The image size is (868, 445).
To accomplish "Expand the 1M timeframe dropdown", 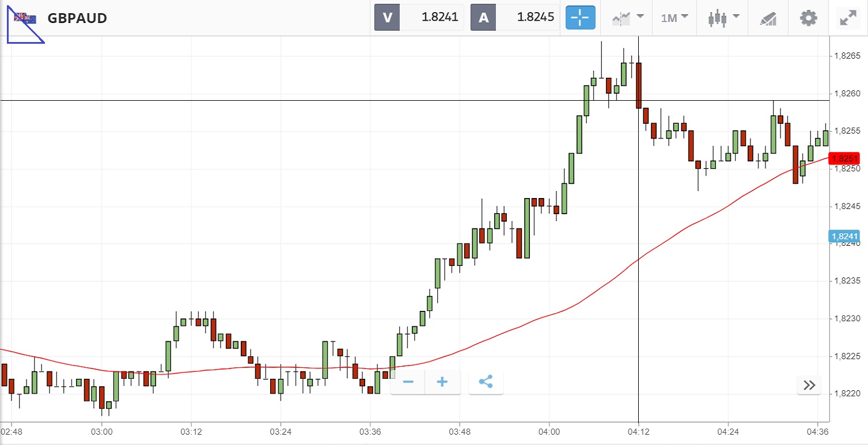I will [x=674, y=18].
